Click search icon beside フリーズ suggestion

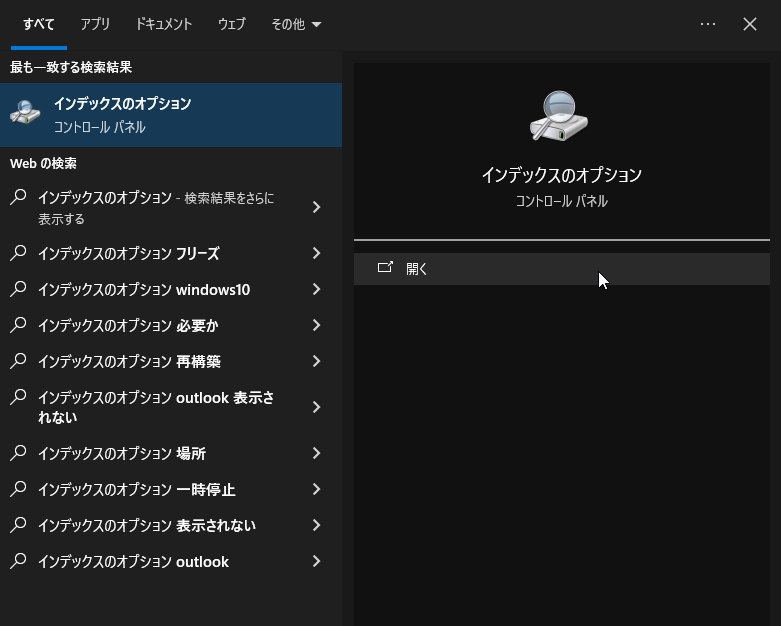[x=18, y=254]
